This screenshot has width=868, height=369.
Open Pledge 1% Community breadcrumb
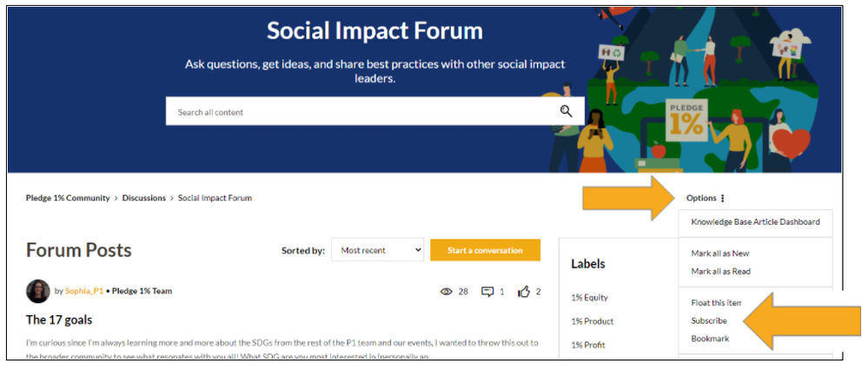pos(68,198)
